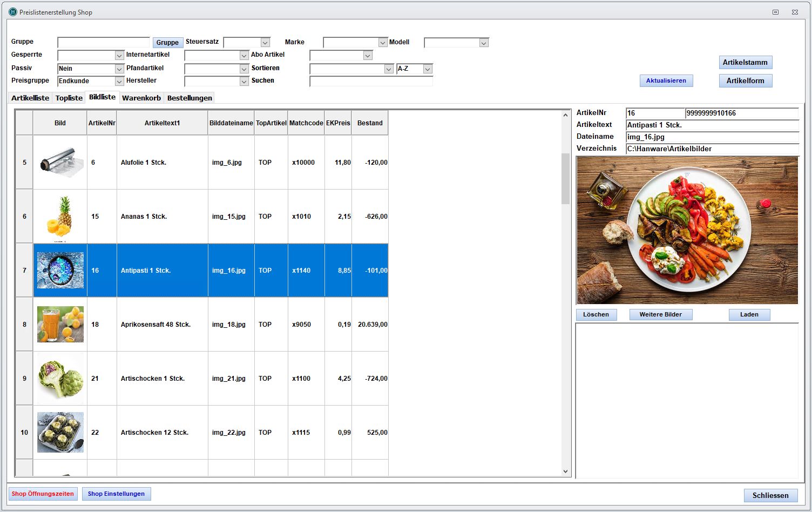This screenshot has width=812, height=512.
Task: Click the large Antipasti preview image
Action: coord(687,230)
